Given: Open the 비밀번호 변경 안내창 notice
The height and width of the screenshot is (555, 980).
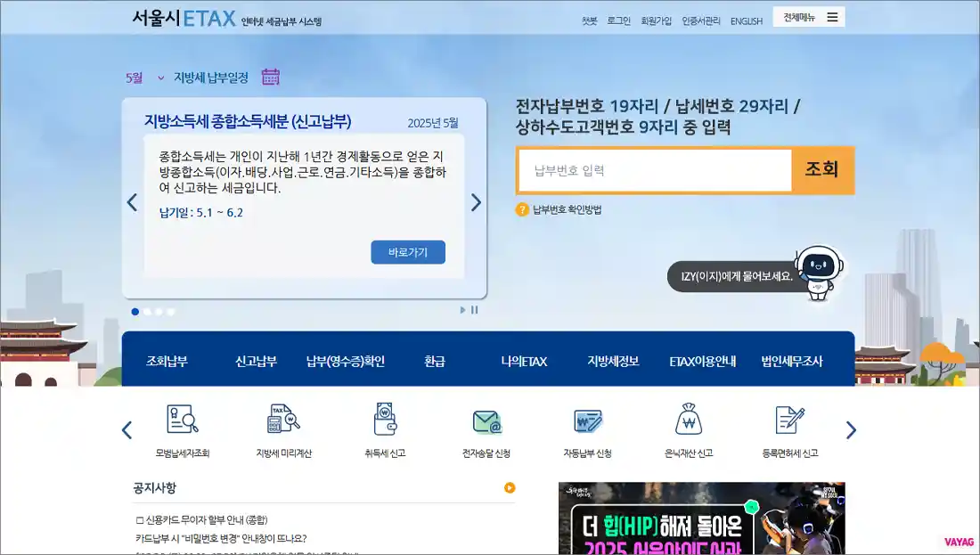Looking at the screenshot, I should (x=221, y=538).
